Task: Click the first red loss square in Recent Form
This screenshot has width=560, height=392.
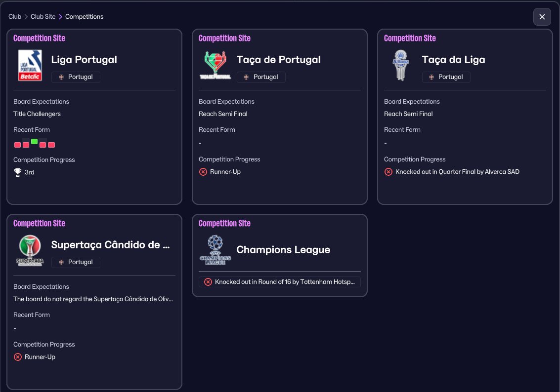Action: [x=17, y=145]
